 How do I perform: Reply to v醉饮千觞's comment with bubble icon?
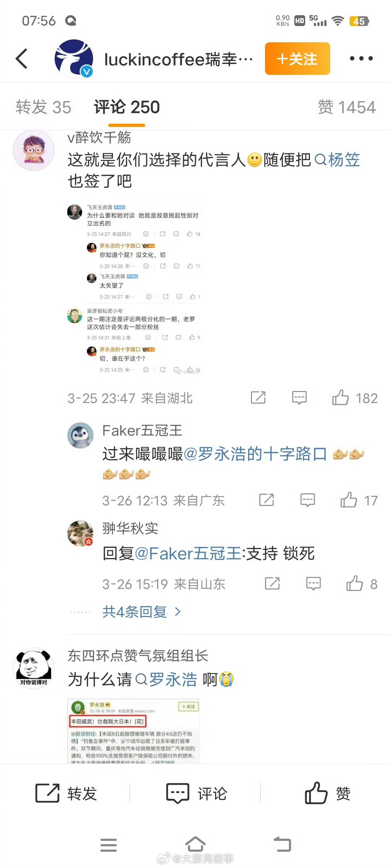coord(299,398)
